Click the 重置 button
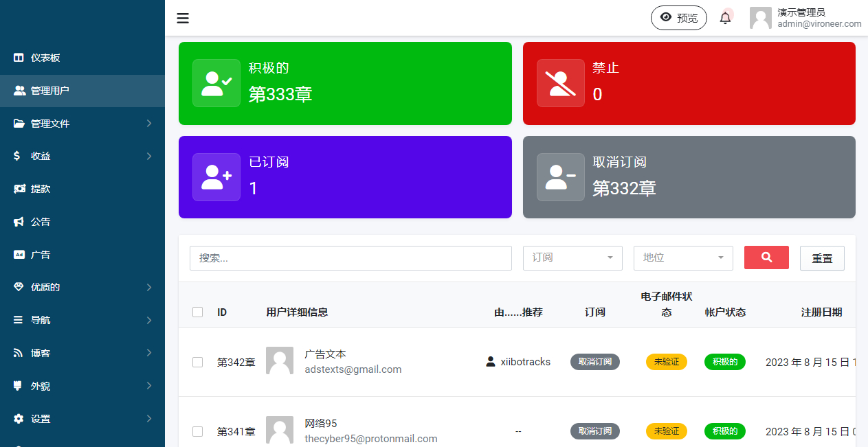Image resolution: width=868 pixels, height=447 pixels. [x=822, y=258]
